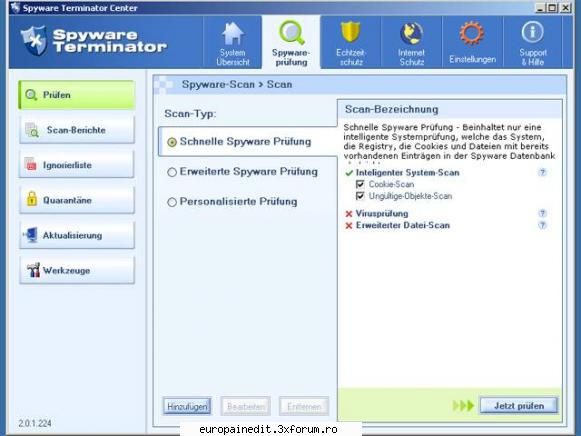Click the version number 2.0.1.224
The image size is (581, 436).
[35, 423]
